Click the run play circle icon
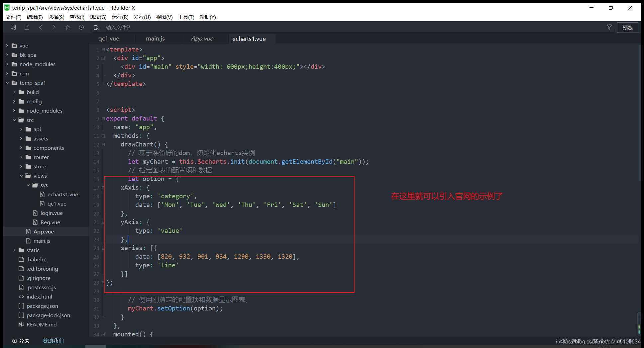The height and width of the screenshot is (348, 644). pos(81,27)
